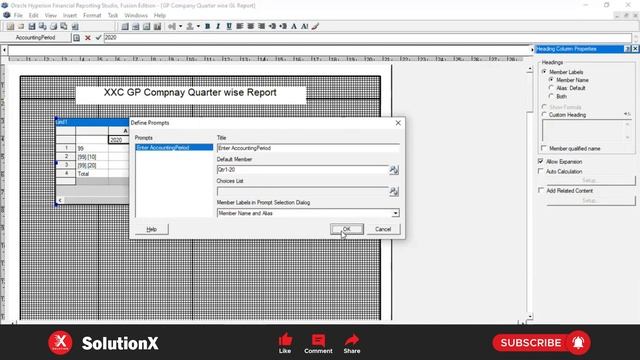Viewport: 640px width, 360px height.
Task: Select Enter AccountingPeriod in Prompts list
Action: point(174,147)
